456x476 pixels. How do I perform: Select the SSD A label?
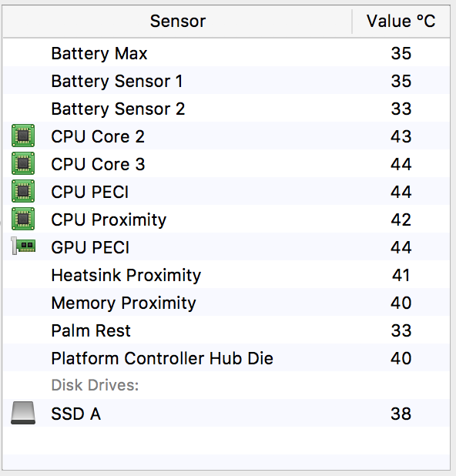[x=76, y=414]
